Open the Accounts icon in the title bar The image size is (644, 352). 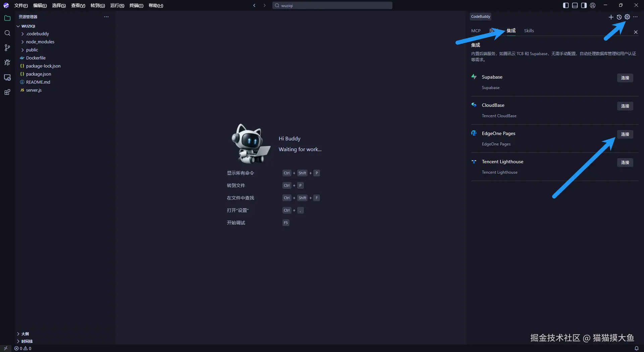pyautogui.click(x=593, y=5)
